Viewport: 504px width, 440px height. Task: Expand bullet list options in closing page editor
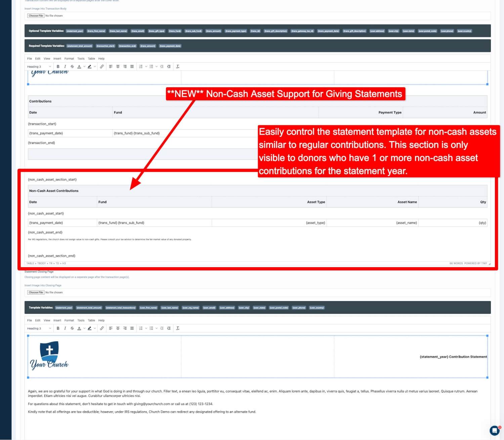pyautogui.click(x=157, y=328)
